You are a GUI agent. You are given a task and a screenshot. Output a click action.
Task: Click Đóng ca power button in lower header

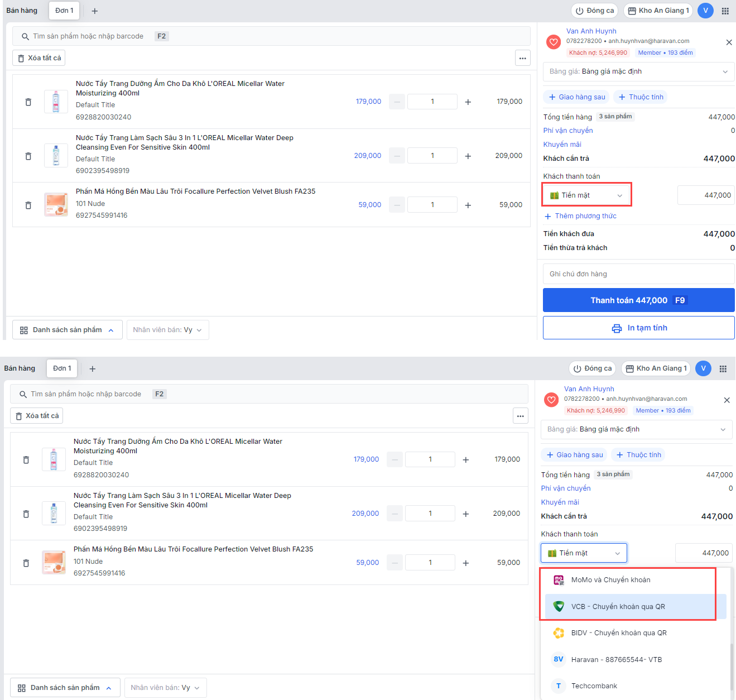[x=592, y=368]
